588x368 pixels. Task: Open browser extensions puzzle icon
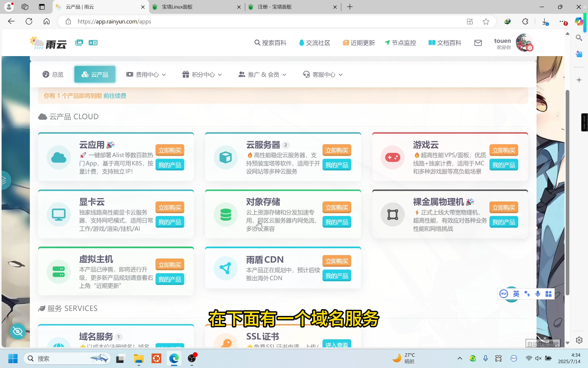tap(525, 21)
